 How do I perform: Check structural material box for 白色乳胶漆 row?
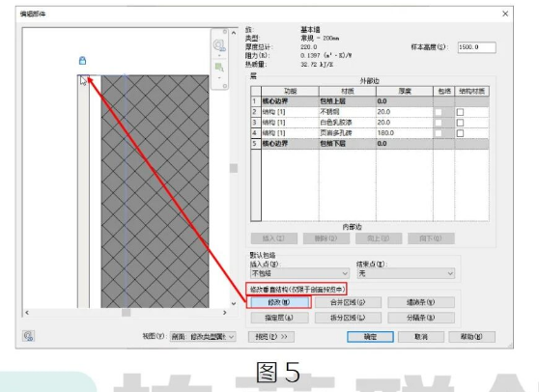(460, 123)
